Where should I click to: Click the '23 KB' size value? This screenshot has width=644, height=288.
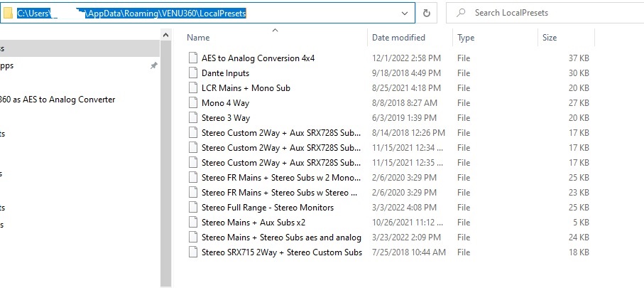579,193
